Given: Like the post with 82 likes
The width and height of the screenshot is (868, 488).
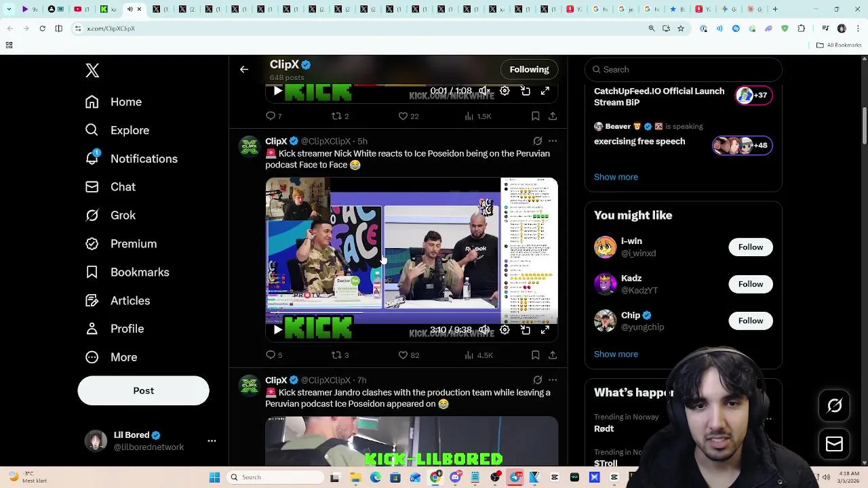Looking at the screenshot, I should pyautogui.click(x=408, y=355).
